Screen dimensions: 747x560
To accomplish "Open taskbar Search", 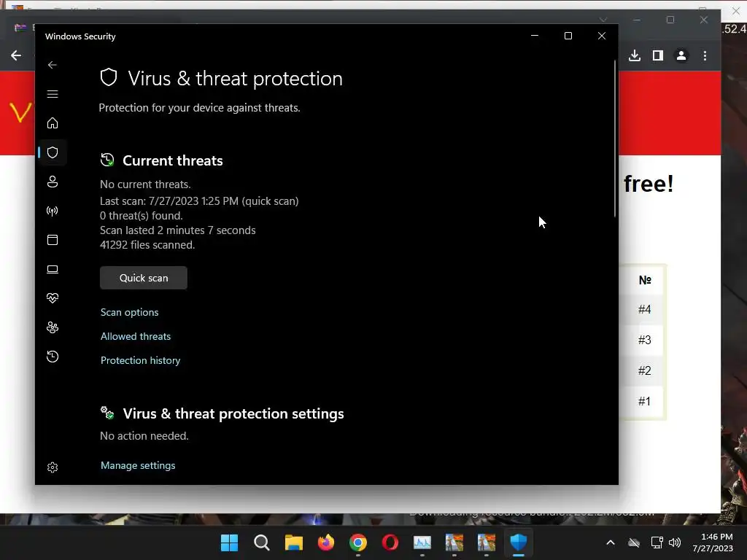I will (x=262, y=542).
